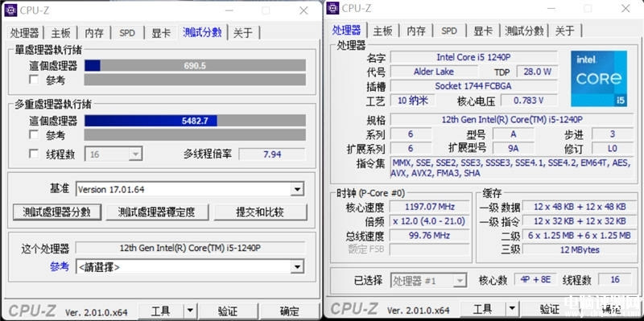Click 一级 指令 cache value
644x321 pixels.
(x=580, y=221)
